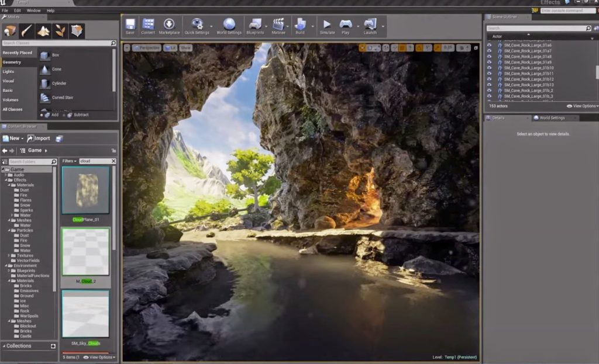
Task: Activate the Foliage editing mode icon
Action: click(60, 30)
